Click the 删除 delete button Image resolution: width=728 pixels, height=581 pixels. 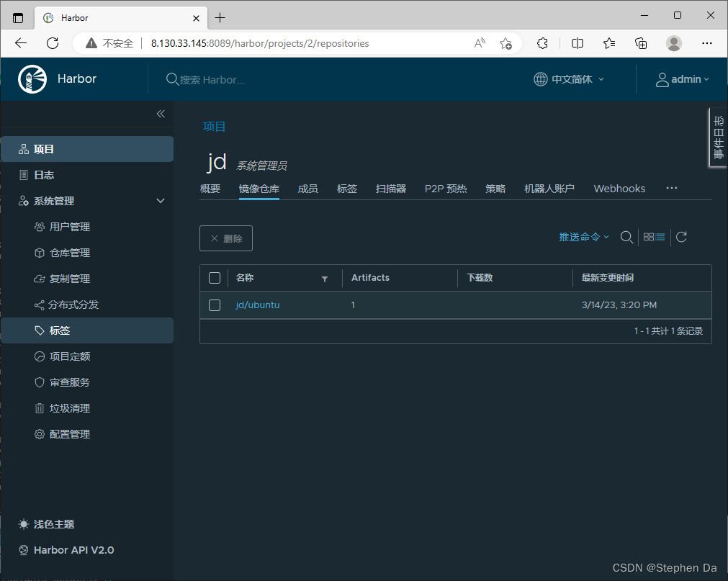[x=226, y=238]
